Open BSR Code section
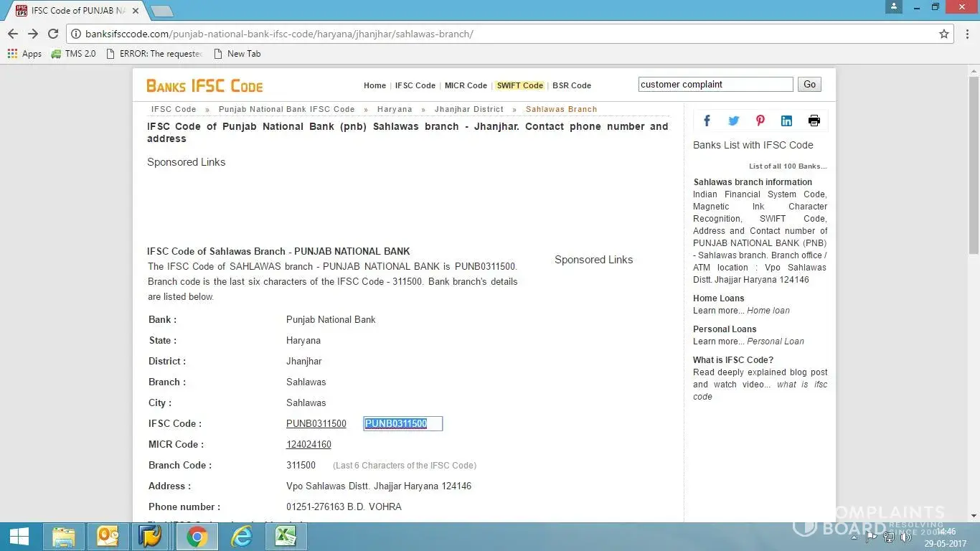Image resolution: width=980 pixels, height=551 pixels. (x=572, y=85)
